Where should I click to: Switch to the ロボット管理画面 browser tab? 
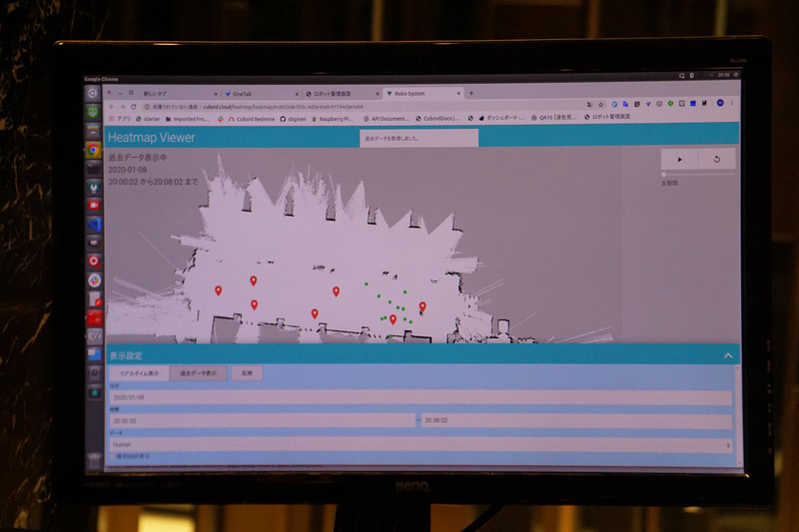pos(342,94)
